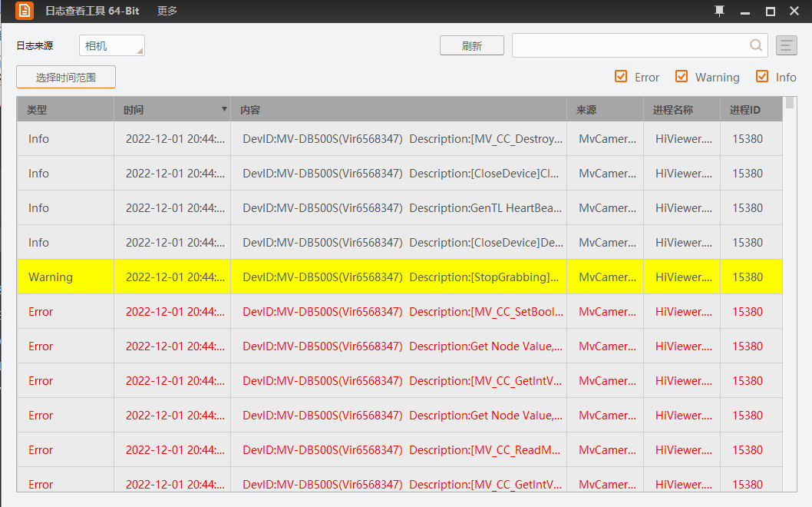
Task: Click the 选择时间范围 button
Action: pyautogui.click(x=66, y=78)
